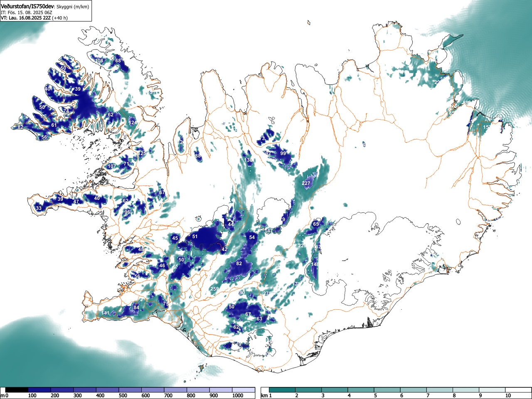Click the '75' visibility value on the map
Screen dimensions: 532x399
(166, 304)
